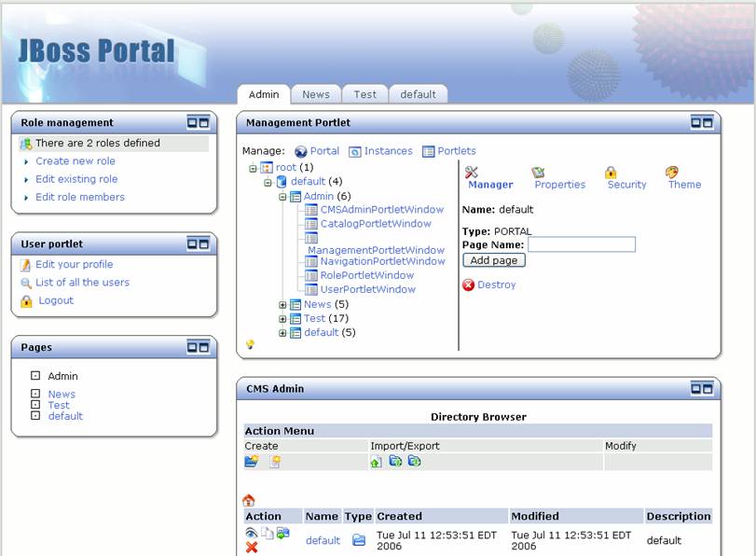Open the Test link in the Pages portlet
Image resolution: width=756 pixels, height=556 pixels.
(59, 406)
